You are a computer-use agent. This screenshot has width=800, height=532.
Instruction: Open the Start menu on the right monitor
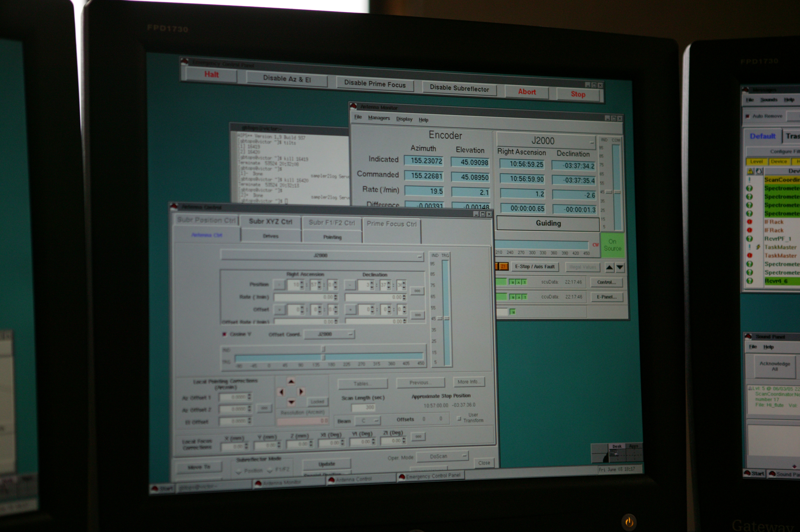pos(754,473)
